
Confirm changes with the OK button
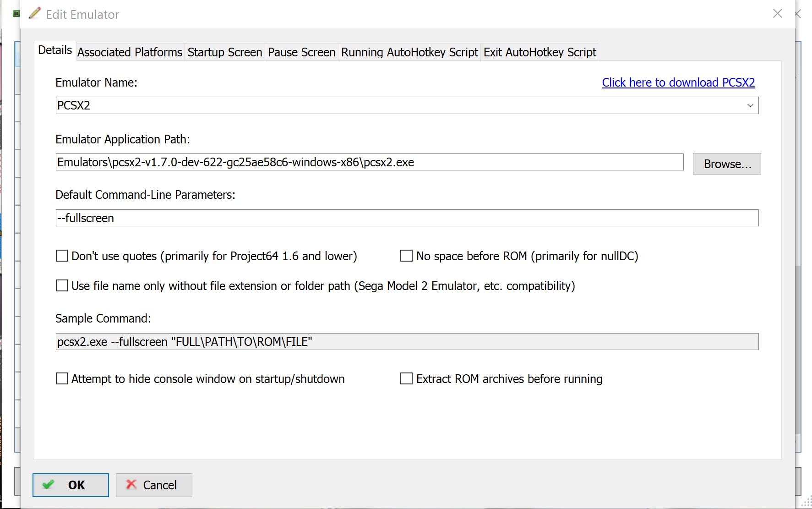click(71, 485)
